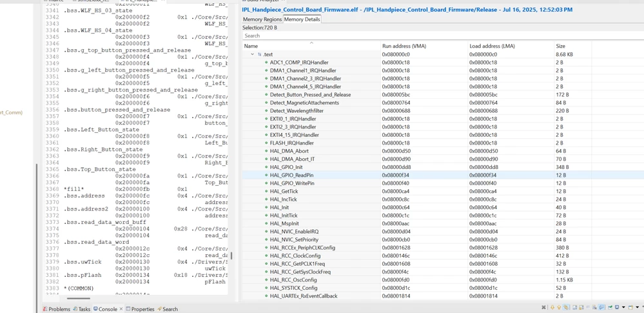Open the Tasks view tab
Screen dimensions: 644x313
pos(81,309)
